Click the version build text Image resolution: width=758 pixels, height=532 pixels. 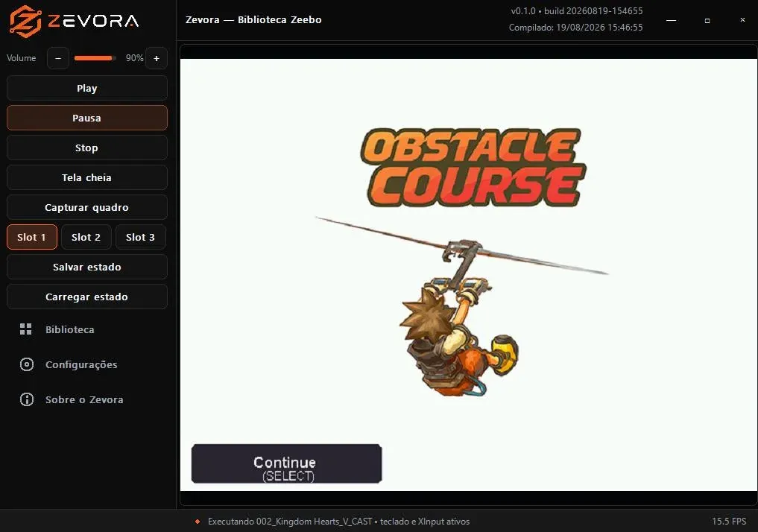tap(577, 10)
